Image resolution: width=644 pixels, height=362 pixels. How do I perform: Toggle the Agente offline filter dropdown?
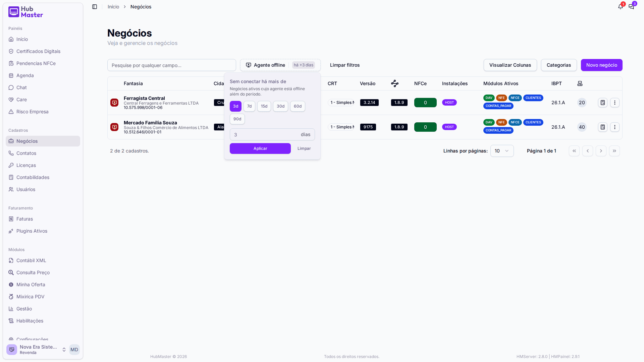280,65
